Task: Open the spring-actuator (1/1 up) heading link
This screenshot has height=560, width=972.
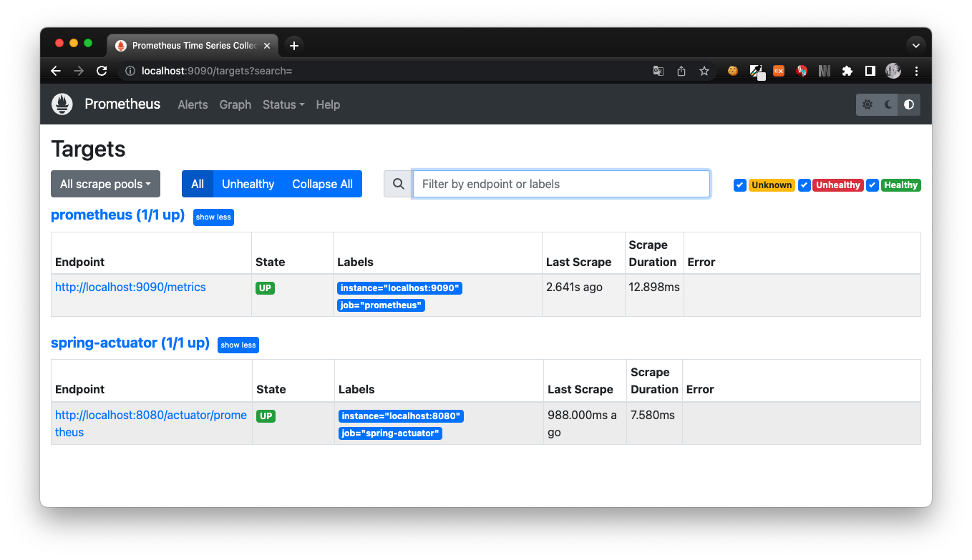Action: click(x=130, y=343)
